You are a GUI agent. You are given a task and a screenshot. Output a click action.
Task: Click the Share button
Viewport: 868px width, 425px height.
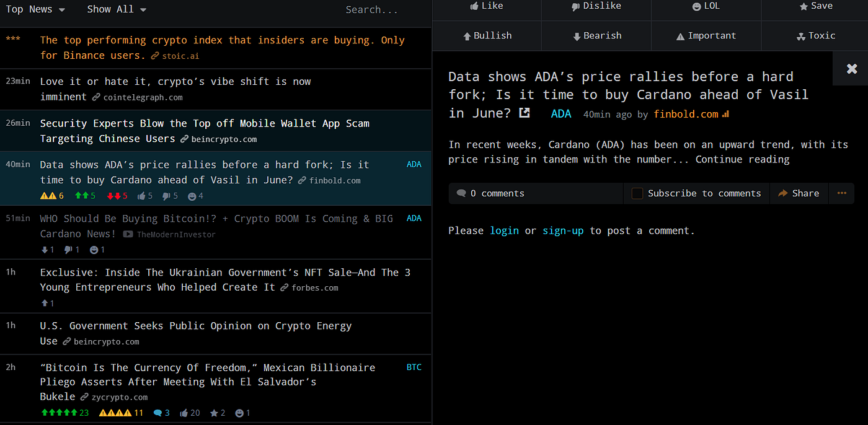[799, 193]
